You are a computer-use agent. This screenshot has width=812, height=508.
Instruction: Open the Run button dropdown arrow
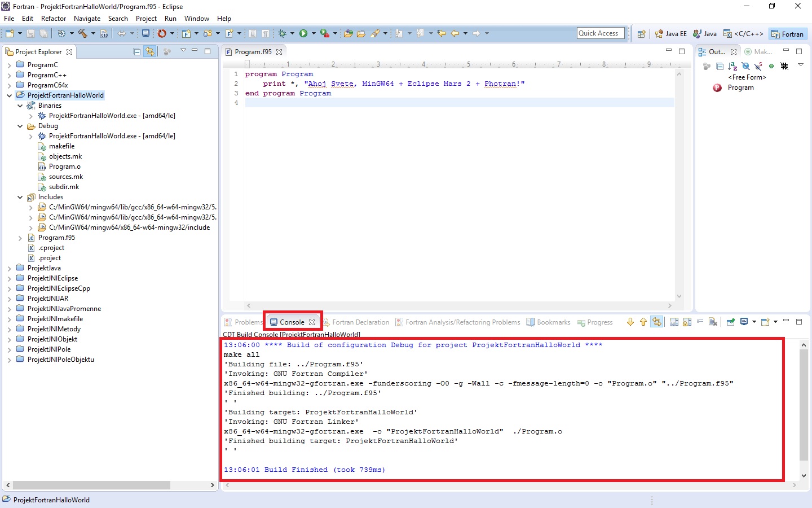point(314,33)
